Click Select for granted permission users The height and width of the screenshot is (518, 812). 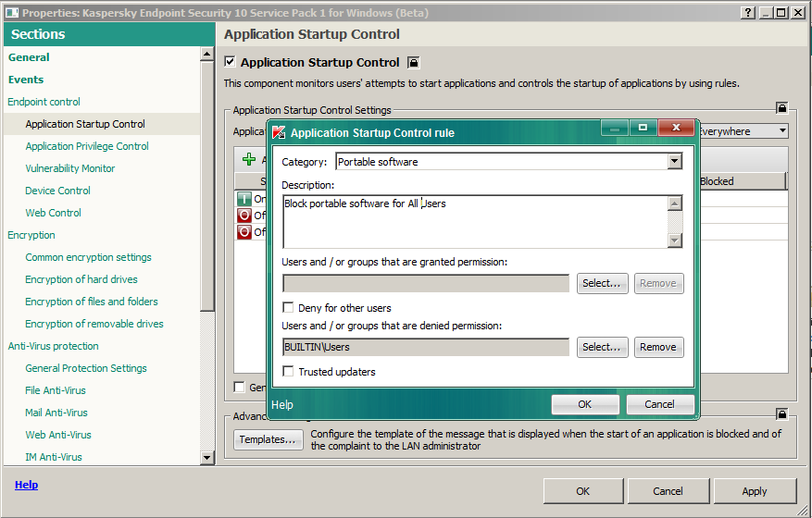[x=602, y=284]
